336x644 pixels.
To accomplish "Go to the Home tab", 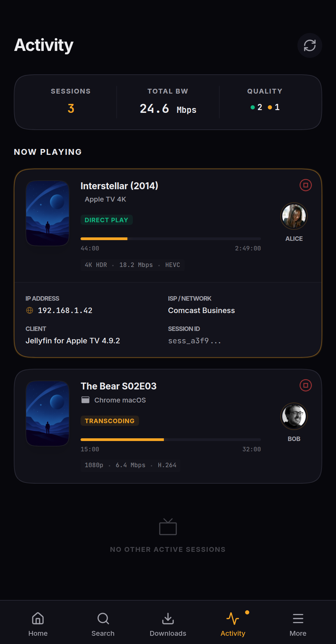I will click(38, 624).
